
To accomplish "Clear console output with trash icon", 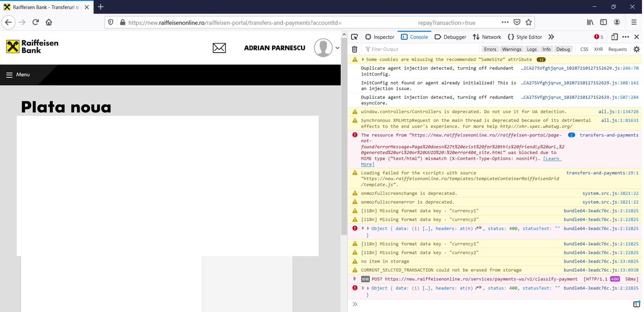I will (355, 49).
